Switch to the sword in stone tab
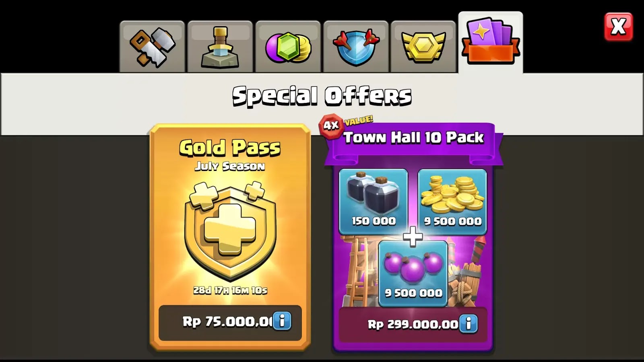 coord(220,47)
